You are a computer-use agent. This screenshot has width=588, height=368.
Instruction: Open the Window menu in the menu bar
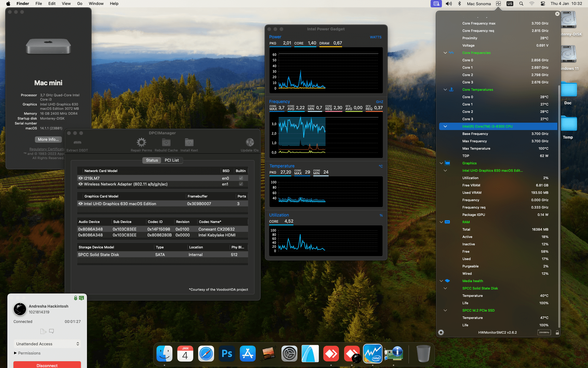pyautogui.click(x=96, y=4)
